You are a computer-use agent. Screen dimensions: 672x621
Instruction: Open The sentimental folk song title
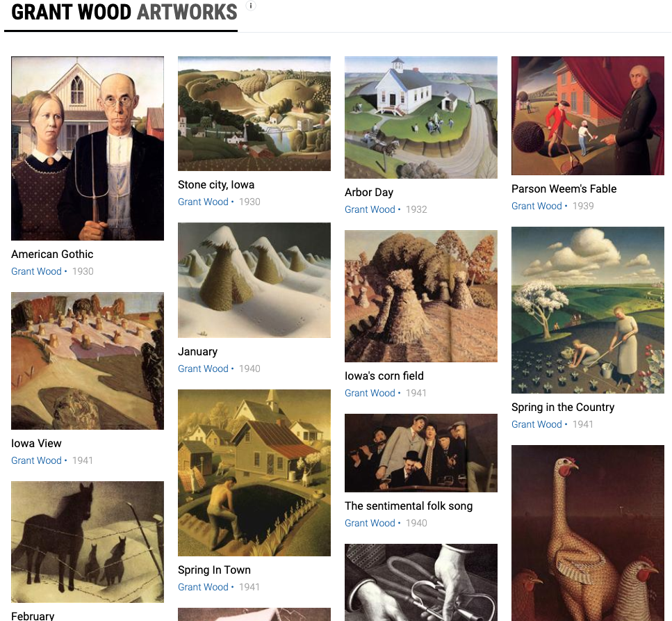[409, 506]
